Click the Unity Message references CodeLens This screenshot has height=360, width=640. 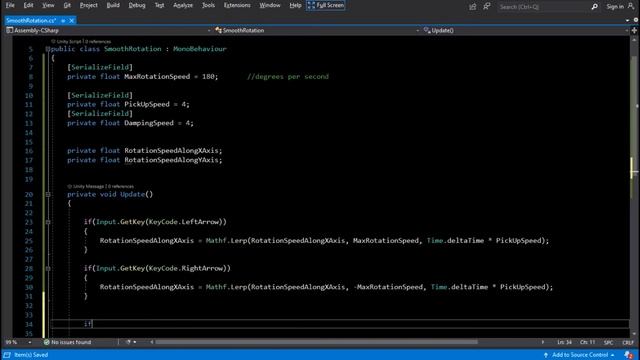100,187
